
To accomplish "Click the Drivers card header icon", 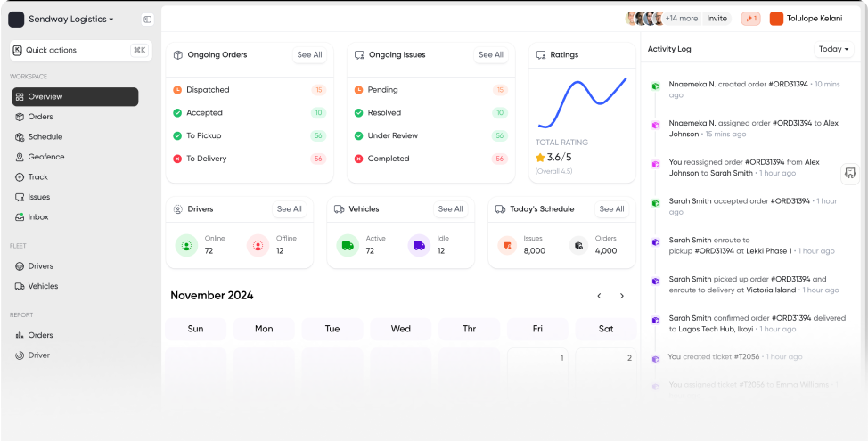I will [x=177, y=209].
